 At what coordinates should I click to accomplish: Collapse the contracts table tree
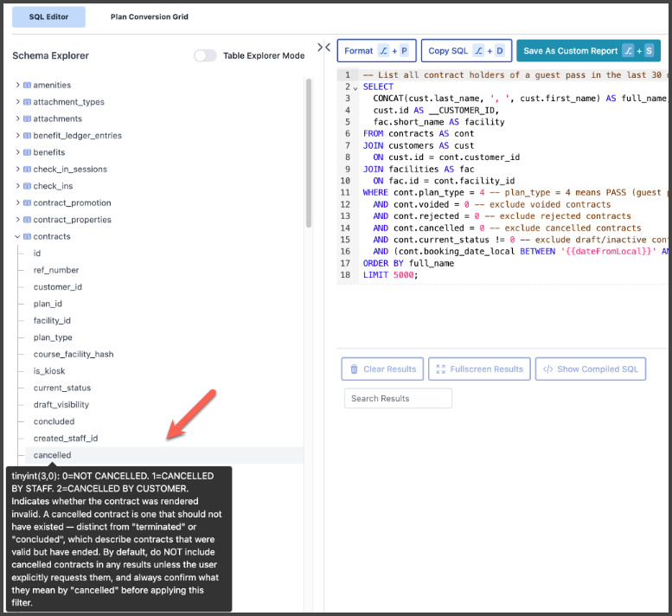tap(17, 237)
